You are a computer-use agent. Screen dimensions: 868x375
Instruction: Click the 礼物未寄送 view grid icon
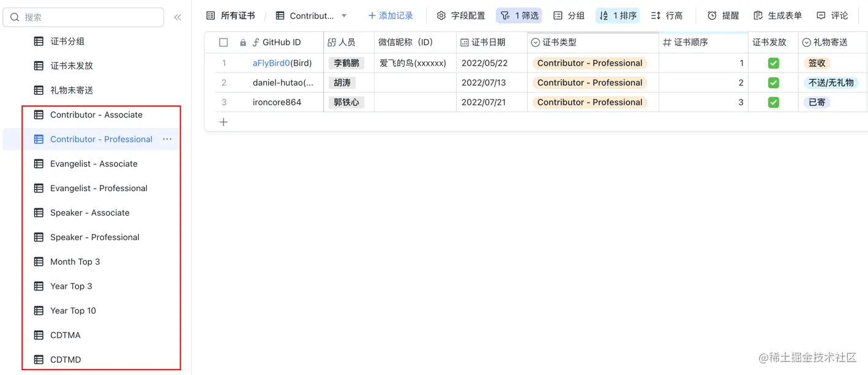click(39, 90)
